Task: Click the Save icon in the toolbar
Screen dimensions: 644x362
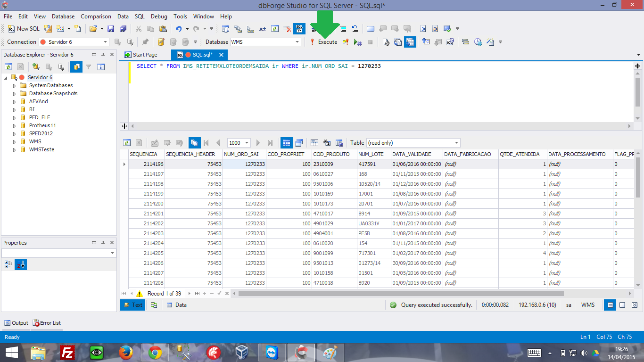Action: [110, 29]
